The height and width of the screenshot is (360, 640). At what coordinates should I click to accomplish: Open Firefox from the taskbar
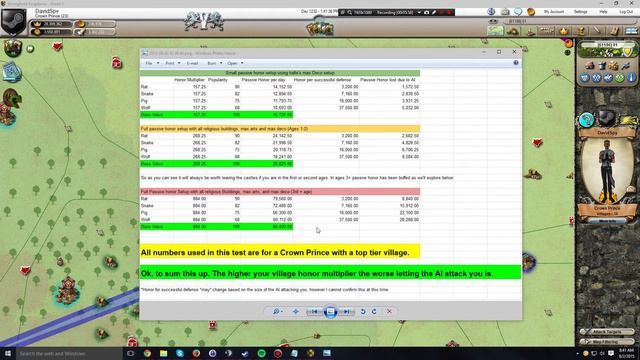pyautogui.click(x=196, y=353)
